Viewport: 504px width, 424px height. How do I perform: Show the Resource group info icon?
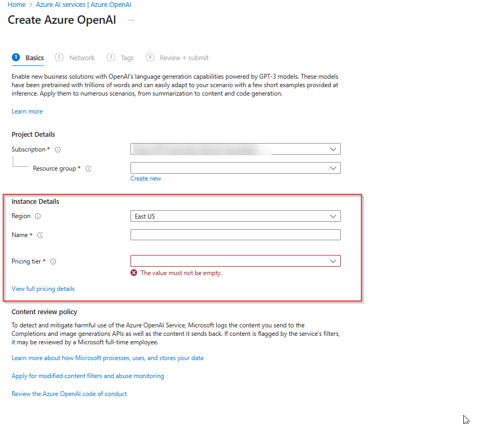88,168
